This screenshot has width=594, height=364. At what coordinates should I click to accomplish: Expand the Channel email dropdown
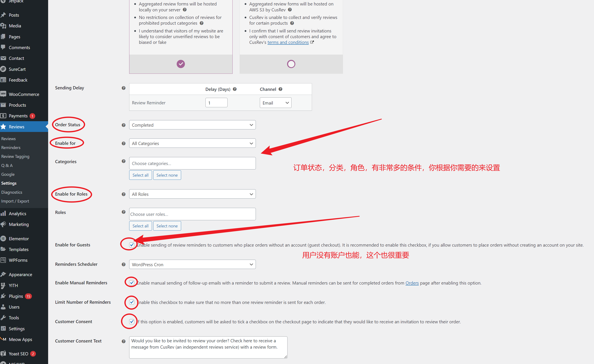coord(275,103)
